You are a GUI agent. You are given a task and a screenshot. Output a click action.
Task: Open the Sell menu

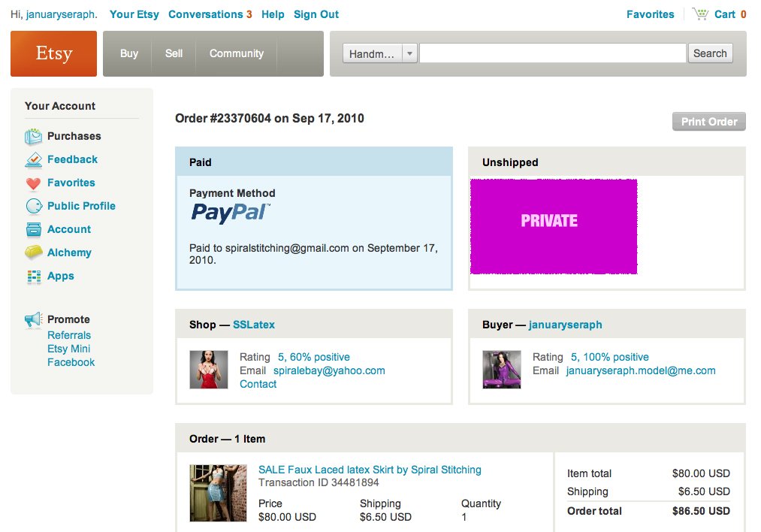174,53
